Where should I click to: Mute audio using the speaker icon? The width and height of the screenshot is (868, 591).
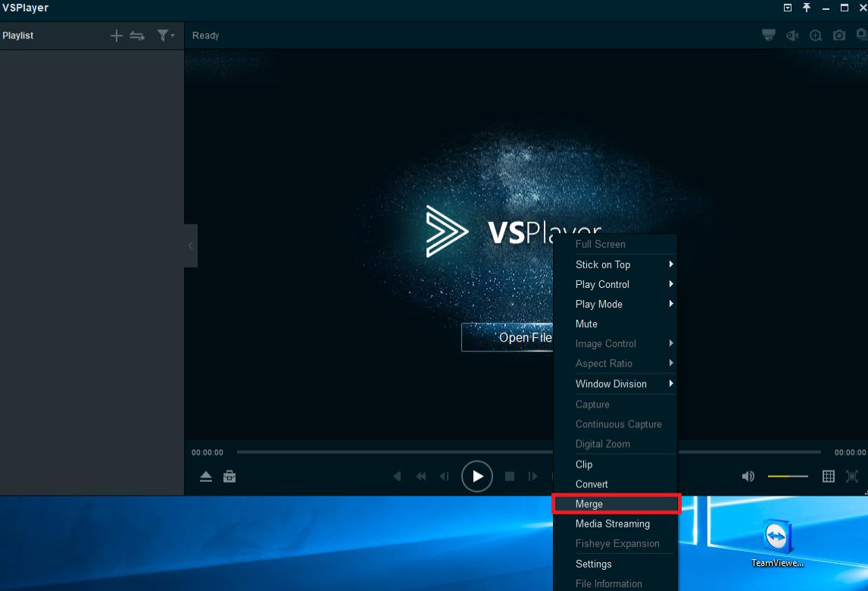[x=748, y=477]
